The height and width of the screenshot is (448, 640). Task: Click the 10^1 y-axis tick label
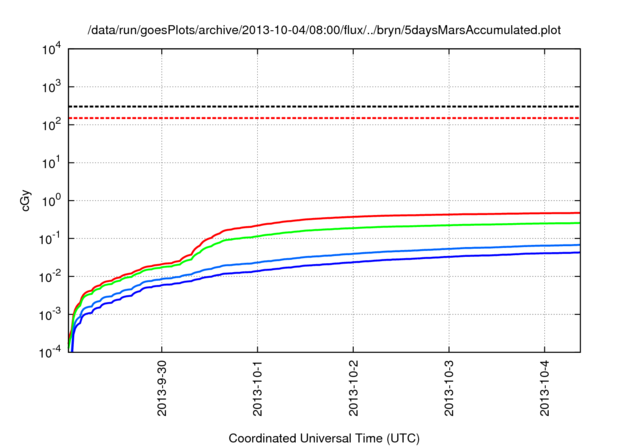tap(51, 163)
